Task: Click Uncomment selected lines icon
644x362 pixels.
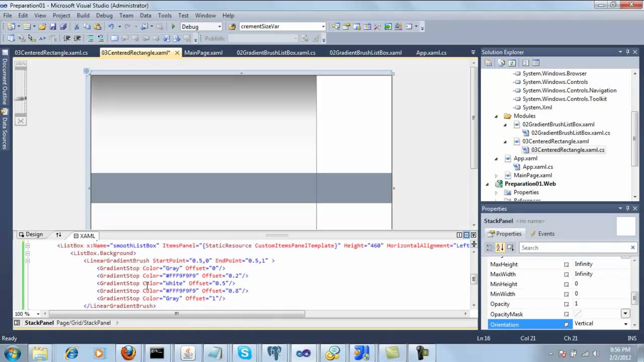Action: pos(101,38)
